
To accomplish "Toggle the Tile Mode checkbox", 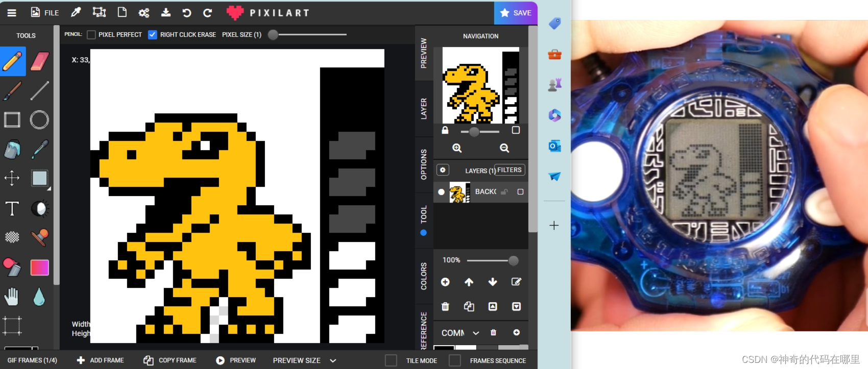I will pyautogui.click(x=391, y=360).
